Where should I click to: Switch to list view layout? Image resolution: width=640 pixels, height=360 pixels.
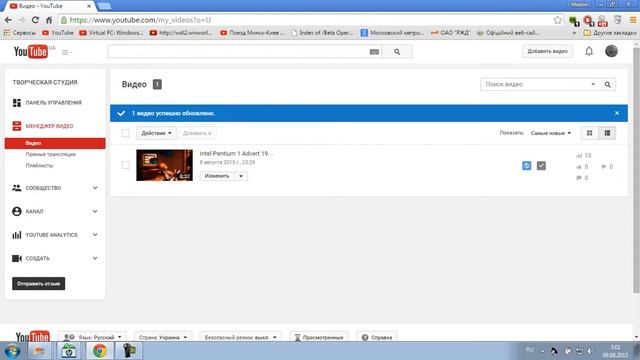point(607,133)
